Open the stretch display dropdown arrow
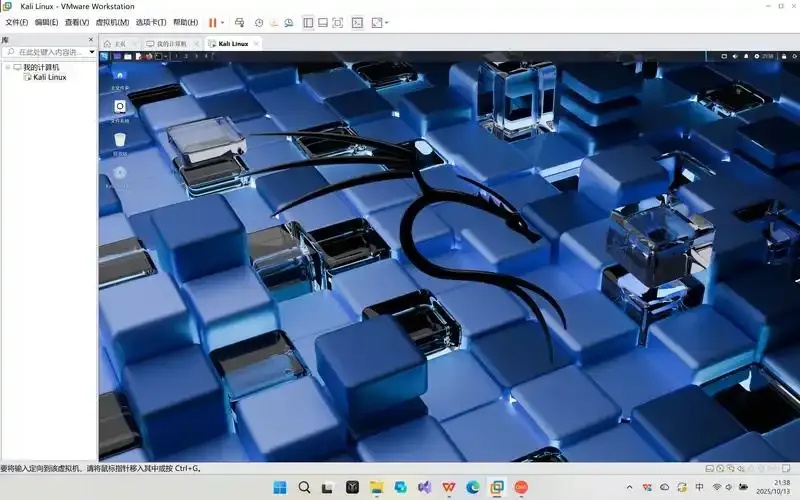The image size is (800, 500). (x=386, y=22)
